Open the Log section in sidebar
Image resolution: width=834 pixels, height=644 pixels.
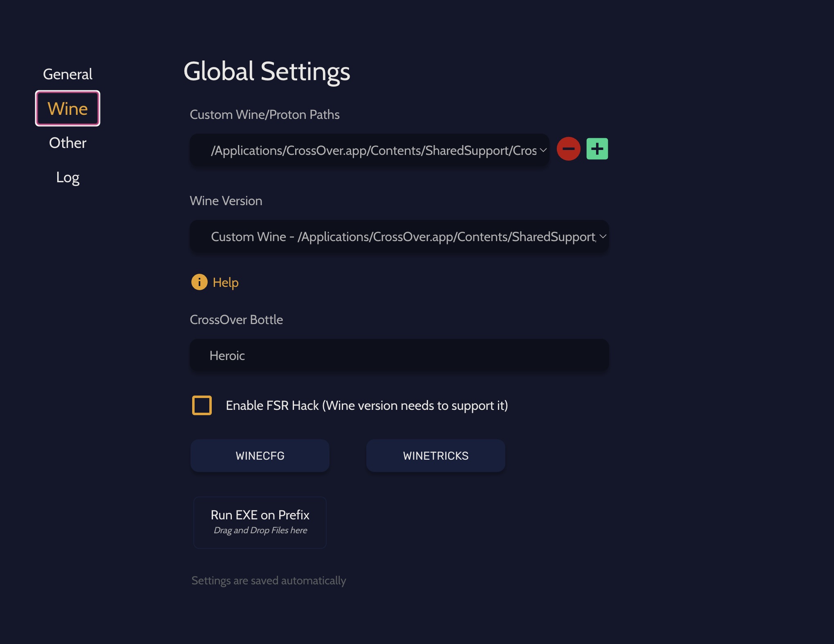pyautogui.click(x=68, y=177)
